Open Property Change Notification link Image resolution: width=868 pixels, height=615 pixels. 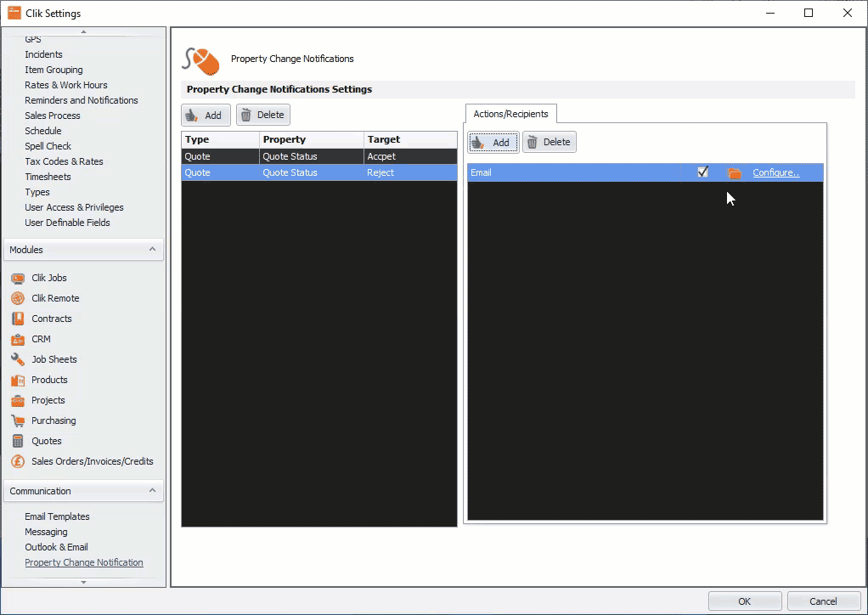point(84,562)
